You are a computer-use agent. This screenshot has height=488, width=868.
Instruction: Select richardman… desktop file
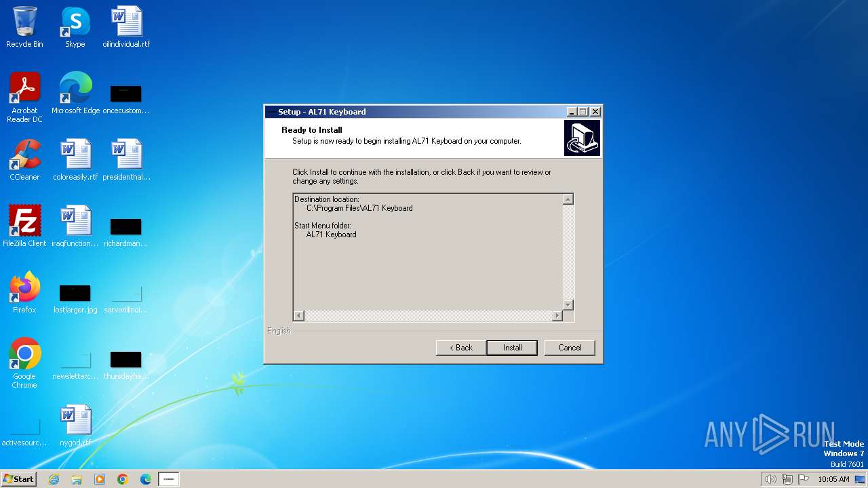126,232
